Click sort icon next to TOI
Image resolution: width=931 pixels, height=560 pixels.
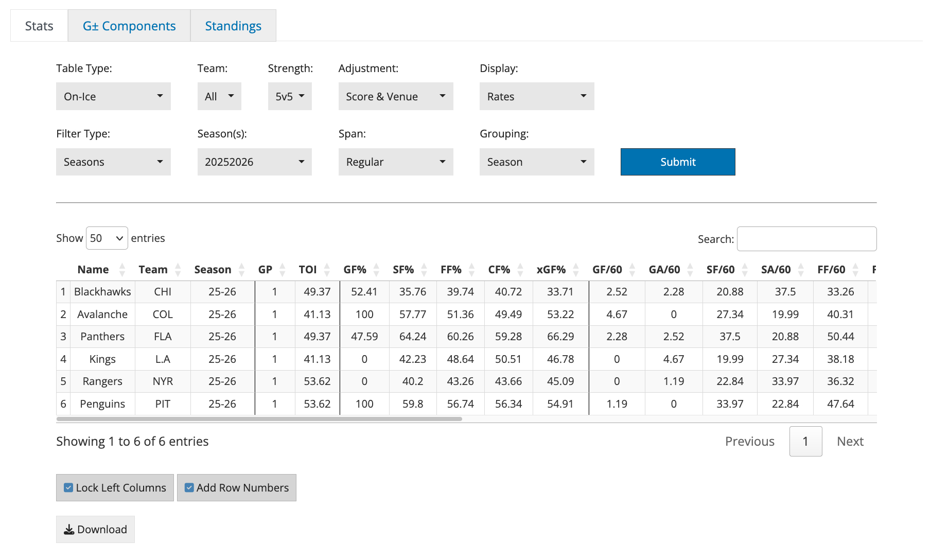(327, 270)
